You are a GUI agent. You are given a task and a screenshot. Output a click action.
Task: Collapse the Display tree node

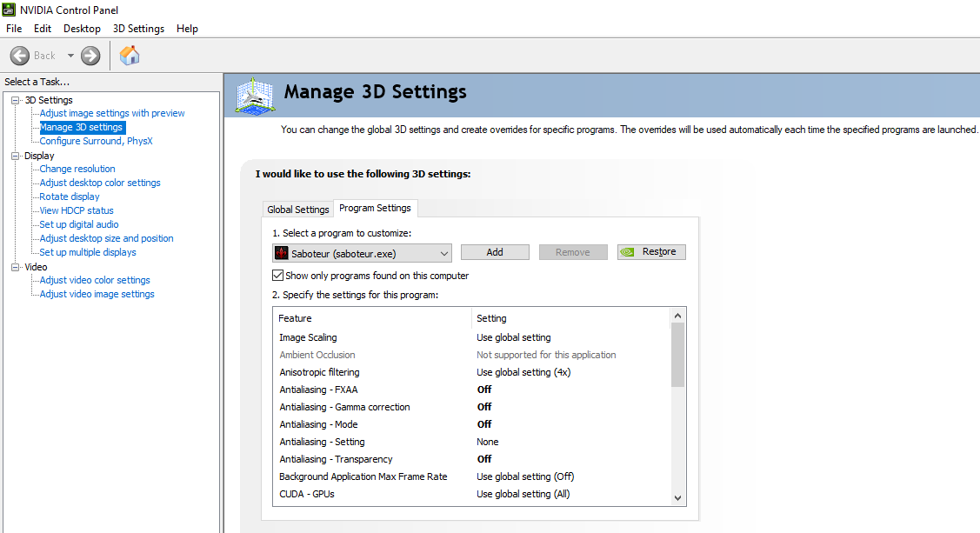point(15,156)
